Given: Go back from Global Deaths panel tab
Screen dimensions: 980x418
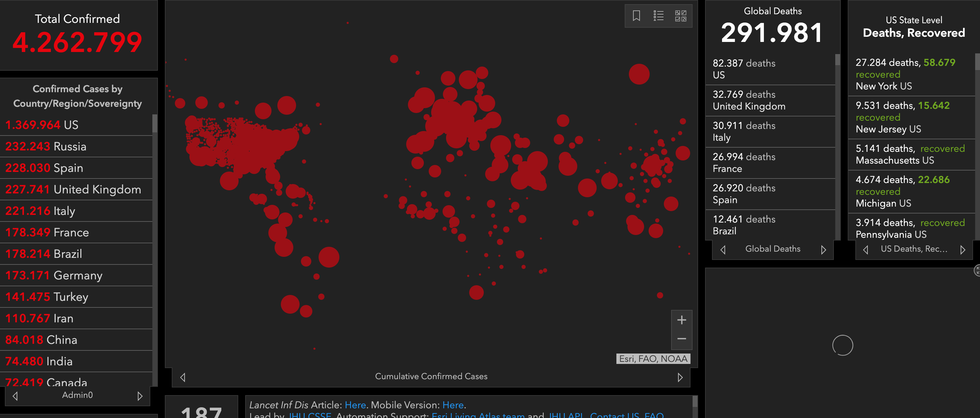Looking at the screenshot, I should (723, 250).
